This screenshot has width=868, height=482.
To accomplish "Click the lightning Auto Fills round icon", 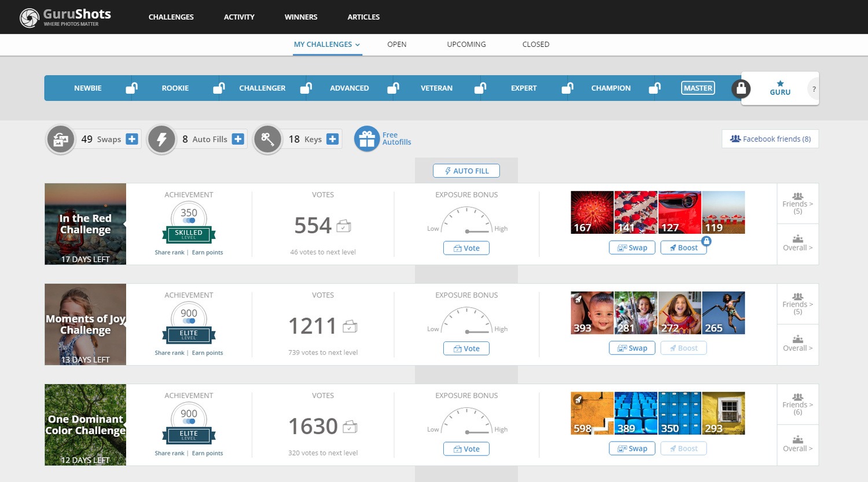I will pos(161,139).
